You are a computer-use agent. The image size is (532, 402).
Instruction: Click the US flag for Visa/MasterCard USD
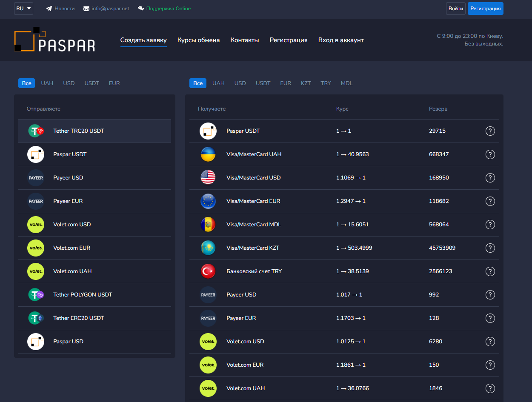[x=208, y=178]
